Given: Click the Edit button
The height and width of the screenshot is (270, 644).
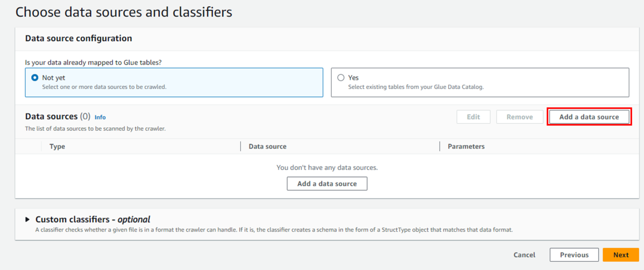Looking at the screenshot, I should pyautogui.click(x=473, y=117).
